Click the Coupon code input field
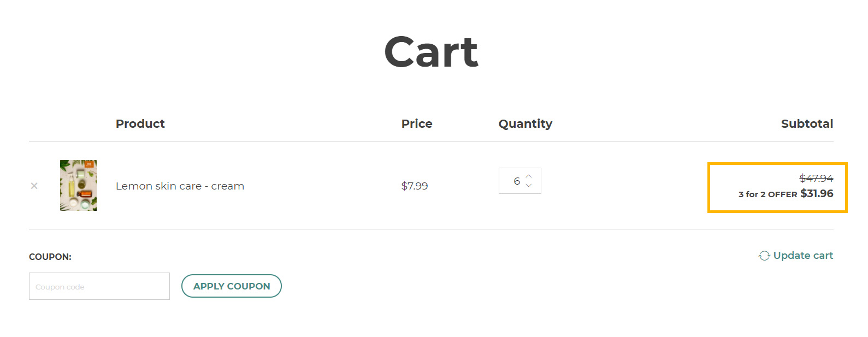 pos(99,286)
